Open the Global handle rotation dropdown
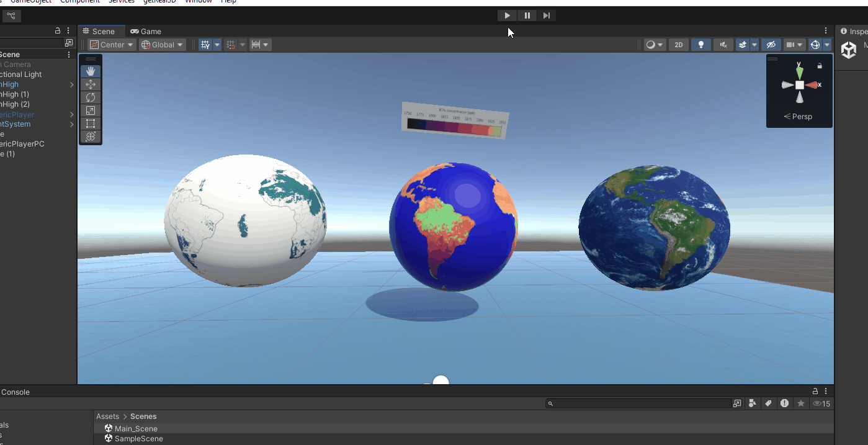 pyautogui.click(x=162, y=45)
